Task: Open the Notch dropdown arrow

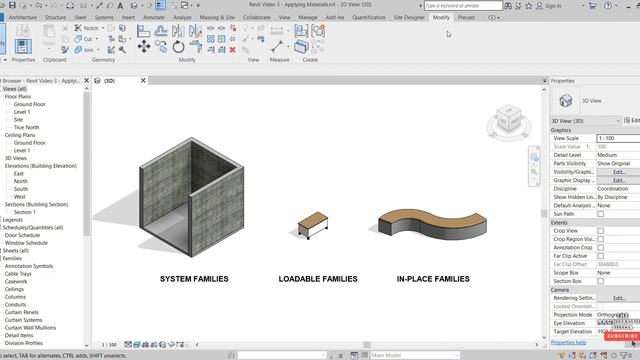Action: (x=102, y=28)
